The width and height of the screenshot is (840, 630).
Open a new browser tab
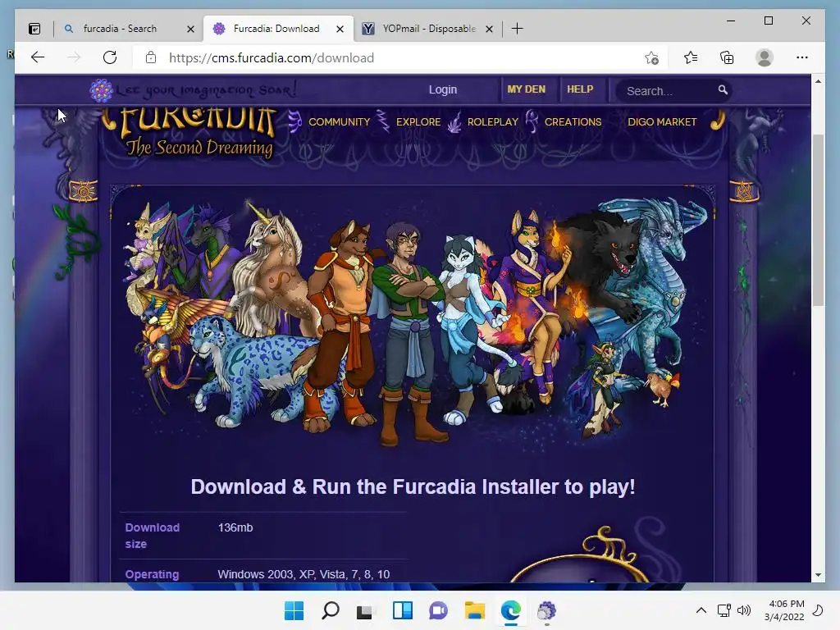click(x=517, y=29)
